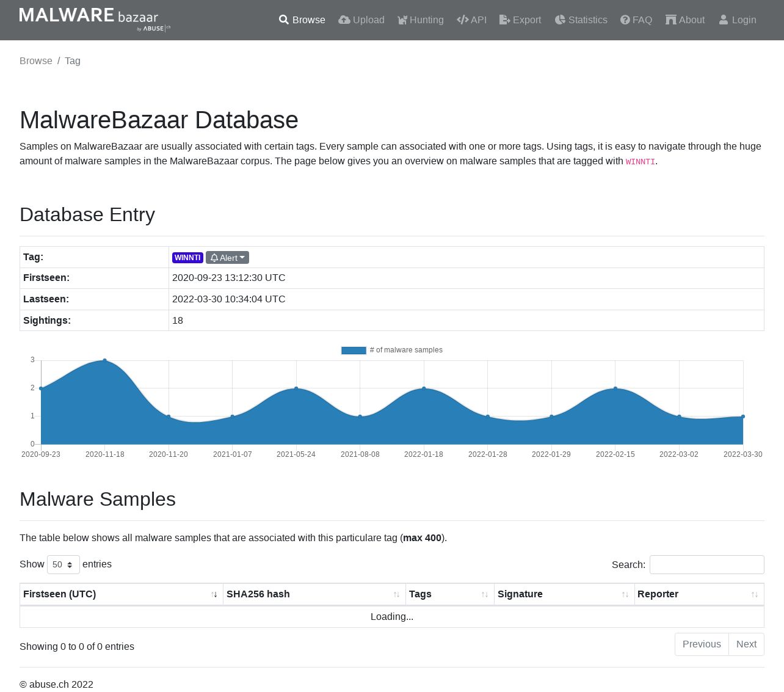Screen dimensions: 784x692
Task: Click the bell icon on Alert button
Action: click(214, 258)
